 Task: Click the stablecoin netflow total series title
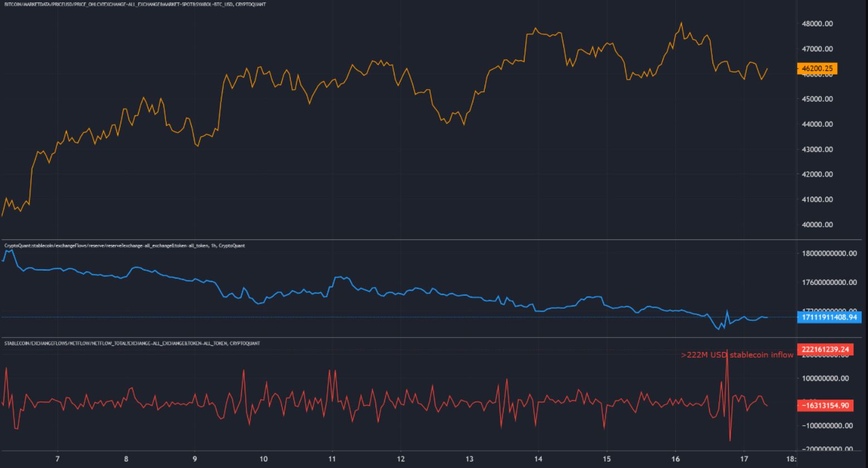[x=131, y=343]
